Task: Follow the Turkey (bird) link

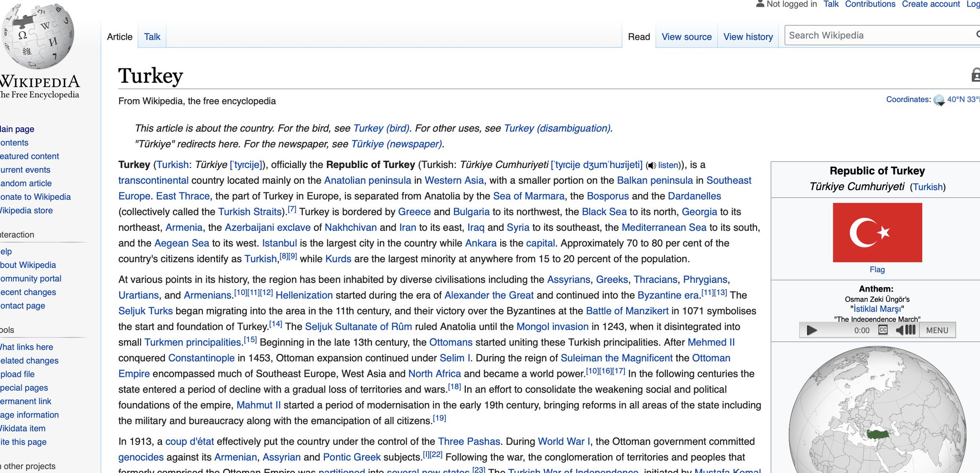Action: (381, 128)
